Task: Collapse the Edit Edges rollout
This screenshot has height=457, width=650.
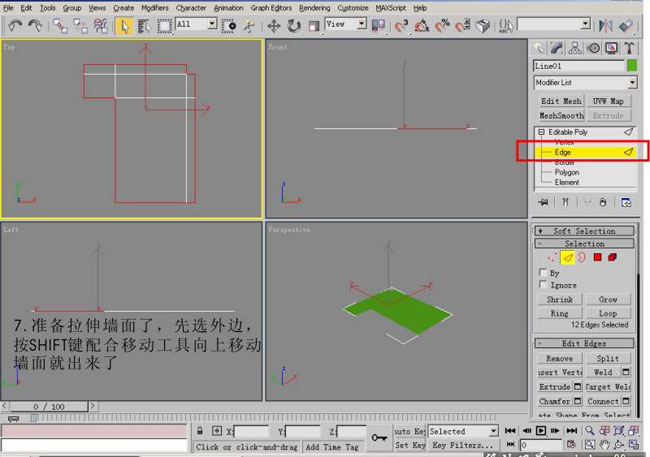Action: pyautogui.click(x=584, y=343)
